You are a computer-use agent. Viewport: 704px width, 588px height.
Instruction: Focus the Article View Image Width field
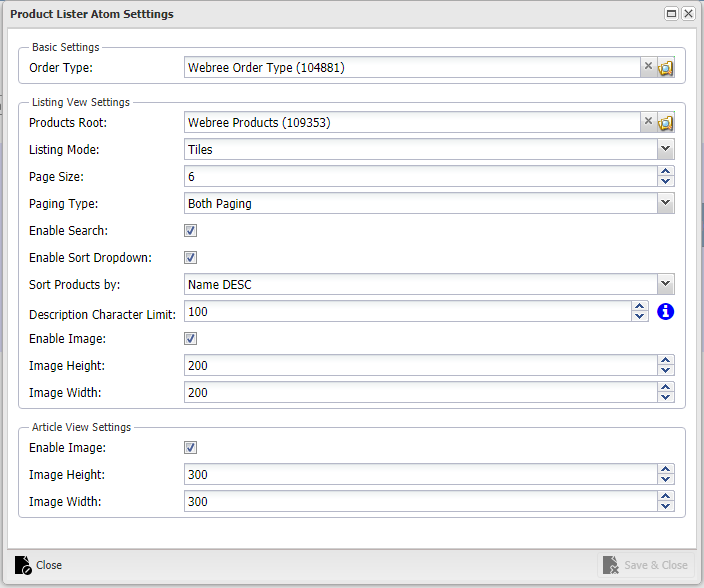[x=421, y=501]
